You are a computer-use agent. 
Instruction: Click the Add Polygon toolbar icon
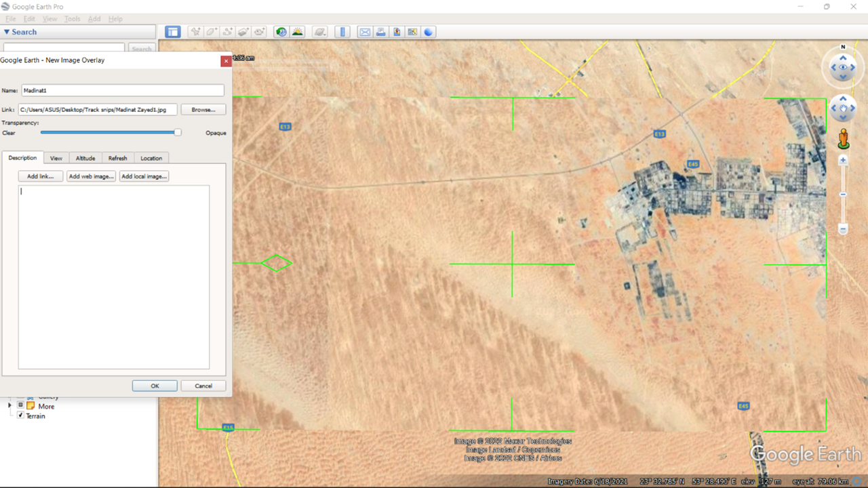[212, 32]
